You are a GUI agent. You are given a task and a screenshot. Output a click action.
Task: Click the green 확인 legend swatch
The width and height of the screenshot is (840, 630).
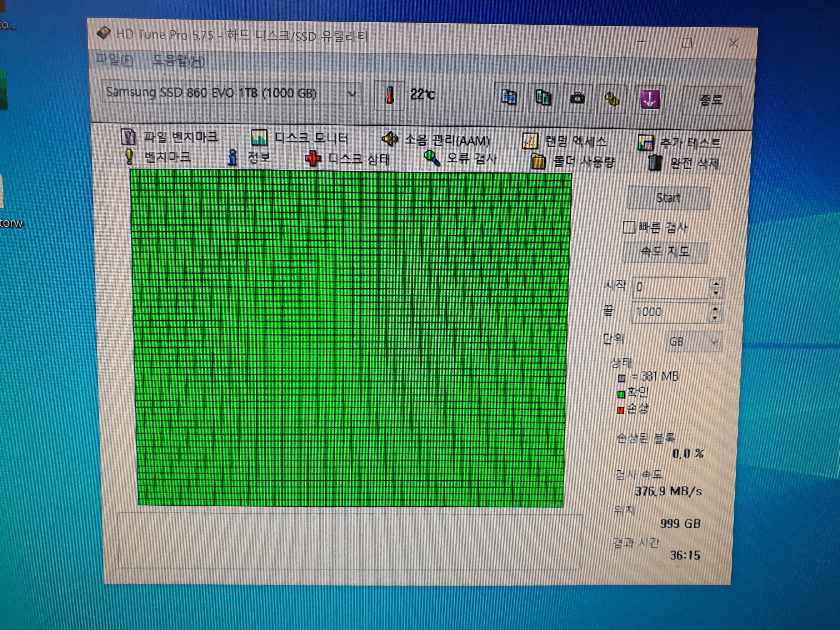(621, 395)
